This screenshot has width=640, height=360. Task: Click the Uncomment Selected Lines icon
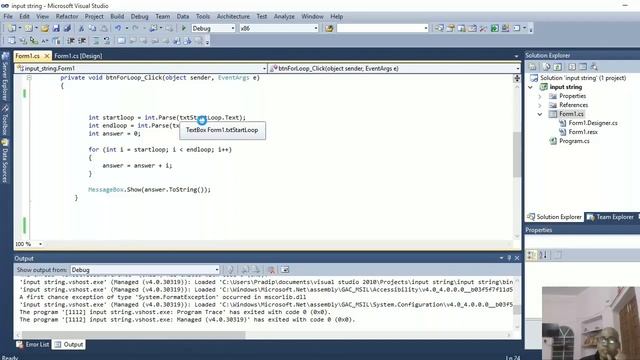(107, 41)
